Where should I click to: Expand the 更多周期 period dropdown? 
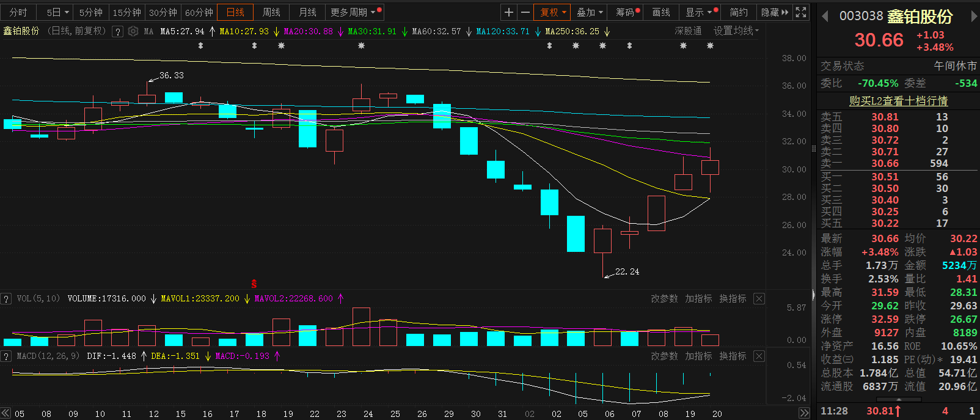[x=356, y=12]
